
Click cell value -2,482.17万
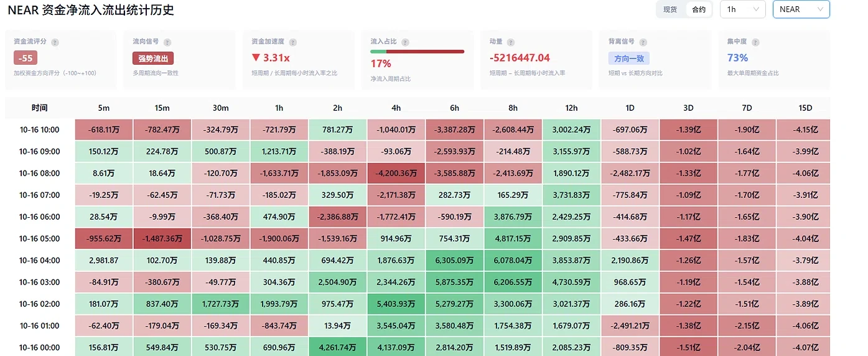[630, 173]
